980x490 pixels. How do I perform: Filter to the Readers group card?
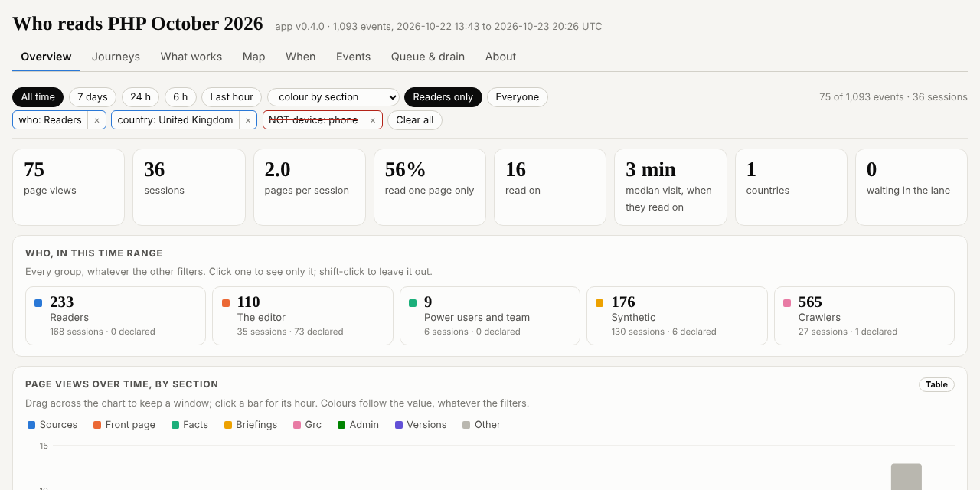pos(116,316)
